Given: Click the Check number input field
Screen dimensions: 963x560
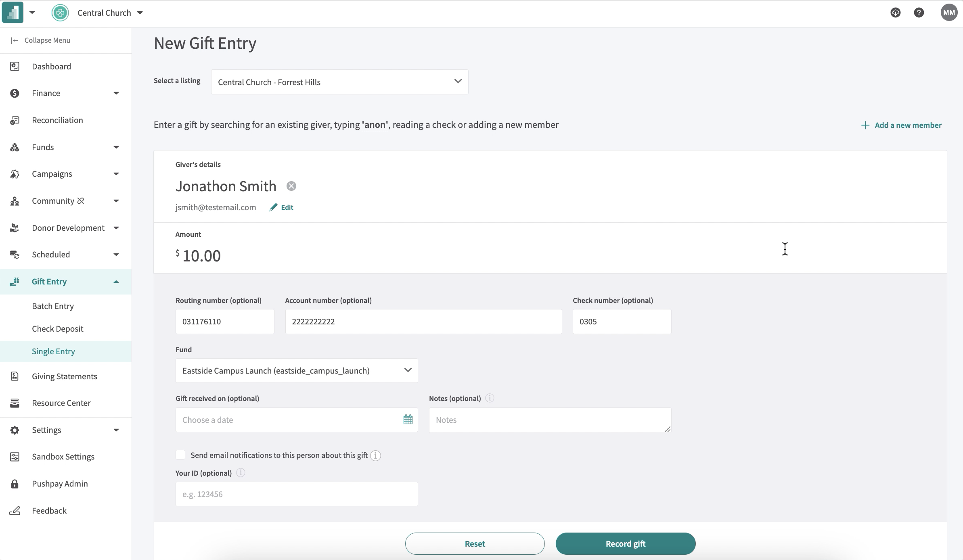Looking at the screenshot, I should (x=622, y=322).
